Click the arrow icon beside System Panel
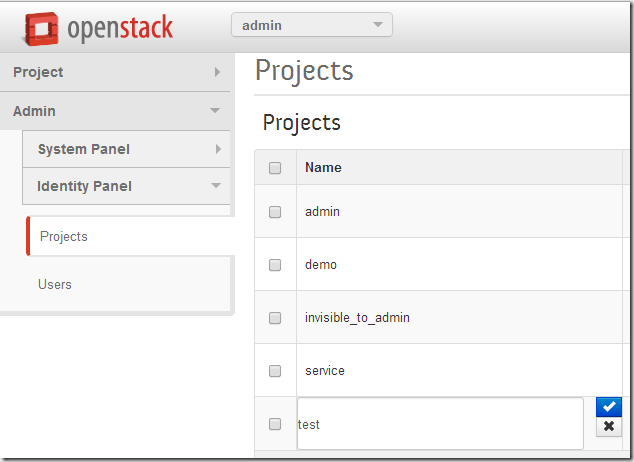The image size is (634, 462). (218, 149)
